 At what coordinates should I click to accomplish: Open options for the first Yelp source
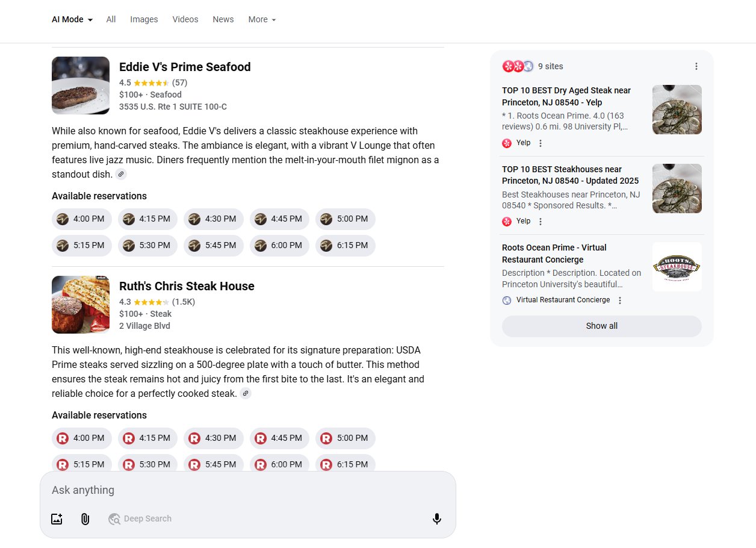(541, 143)
